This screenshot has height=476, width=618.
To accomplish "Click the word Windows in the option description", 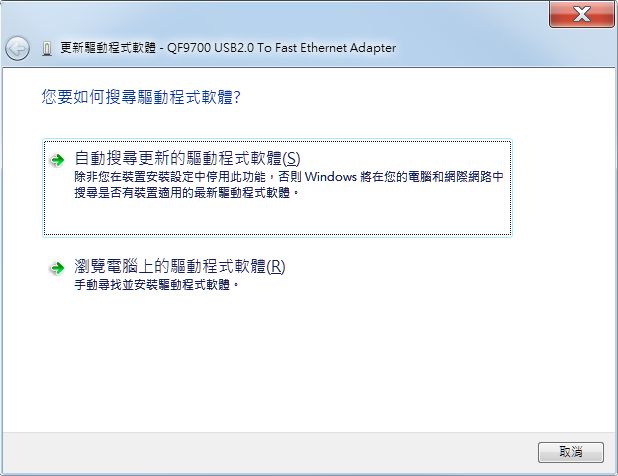I will 331,177.
